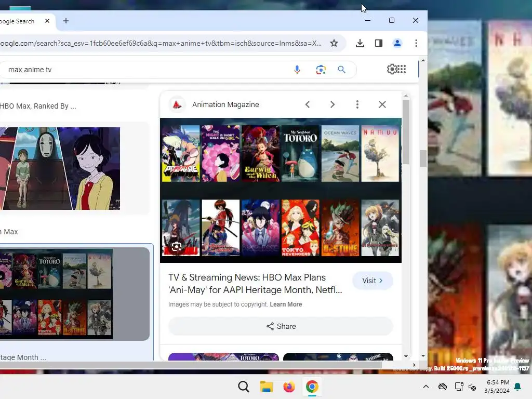Open OneDrive cloud tray icon
Viewport: 532px width, 399px height.
tap(443, 387)
